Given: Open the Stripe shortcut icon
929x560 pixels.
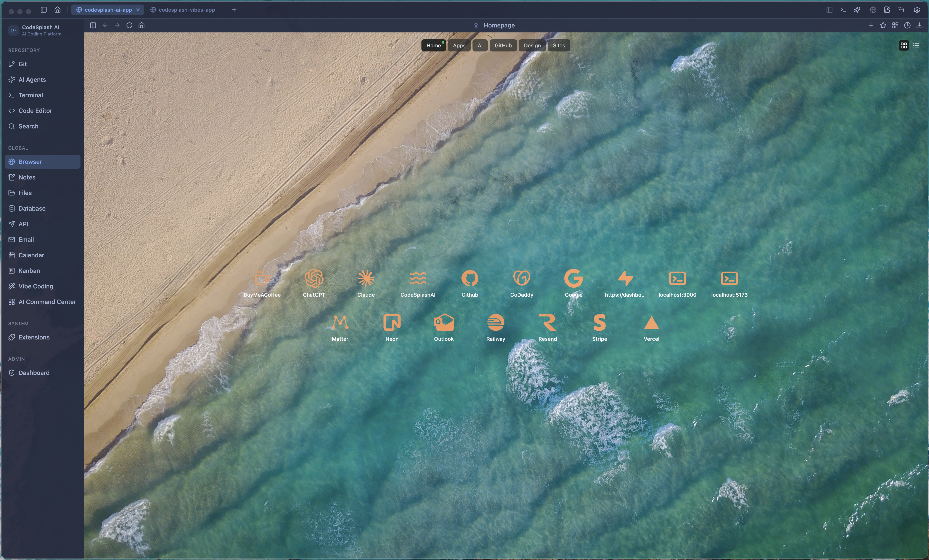Looking at the screenshot, I should pos(599,323).
